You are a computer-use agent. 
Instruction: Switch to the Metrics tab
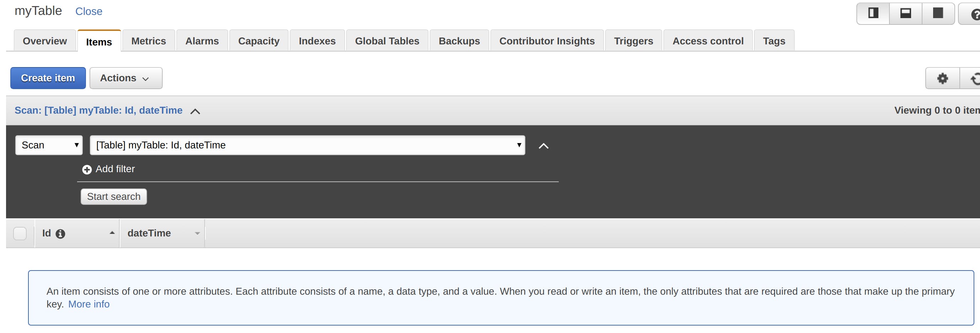pos(148,41)
